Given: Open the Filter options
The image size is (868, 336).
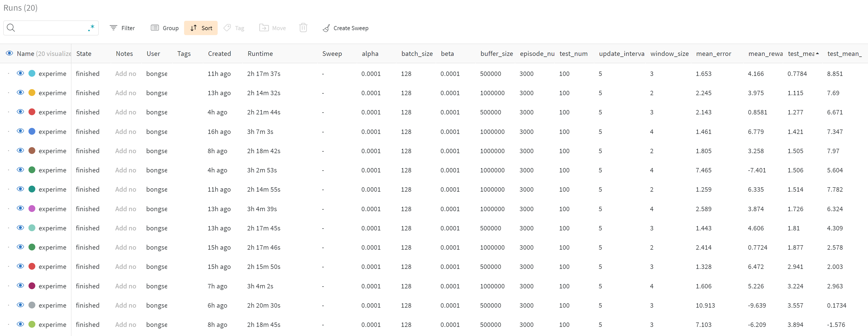Looking at the screenshot, I should (x=122, y=28).
